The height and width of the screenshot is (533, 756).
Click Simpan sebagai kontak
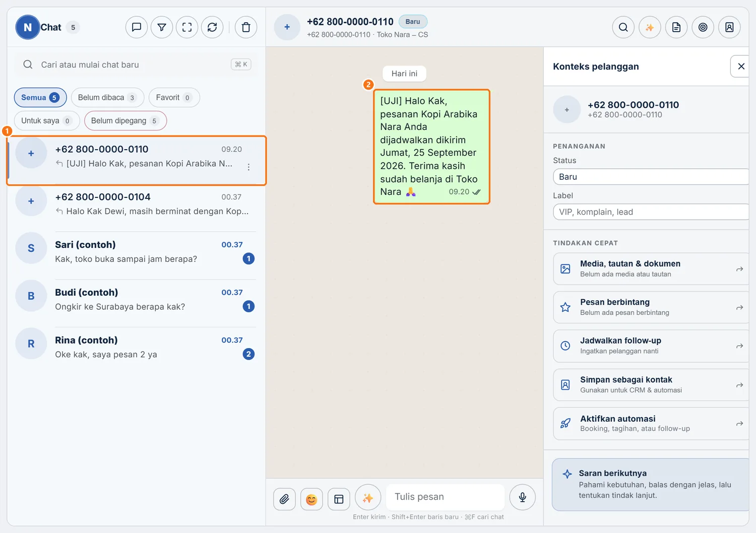coord(651,385)
